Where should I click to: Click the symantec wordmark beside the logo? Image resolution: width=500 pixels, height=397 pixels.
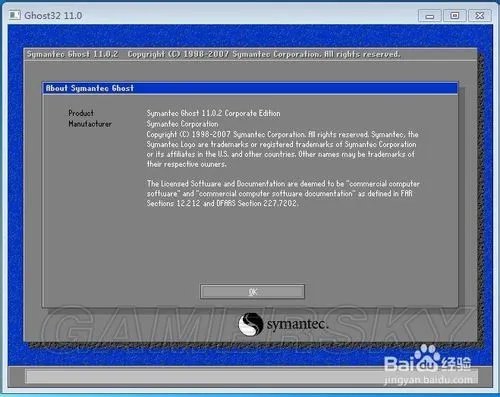[298, 324]
